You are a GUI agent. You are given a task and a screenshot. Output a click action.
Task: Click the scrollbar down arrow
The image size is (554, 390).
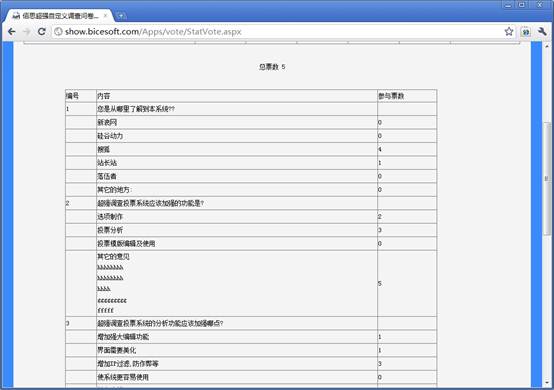click(x=547, y=383)
